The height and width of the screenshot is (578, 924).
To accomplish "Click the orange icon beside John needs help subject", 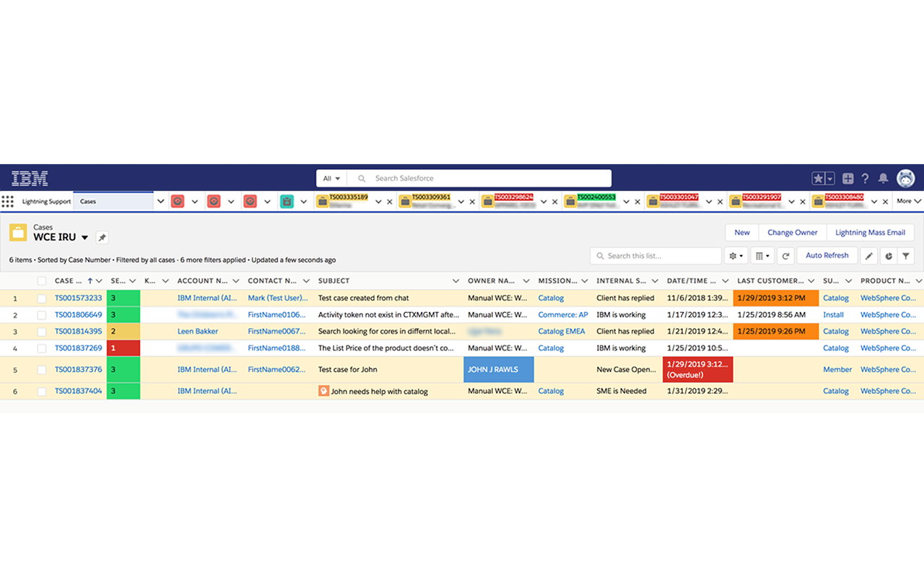I will pyautogui.click(x=323, y=392).
